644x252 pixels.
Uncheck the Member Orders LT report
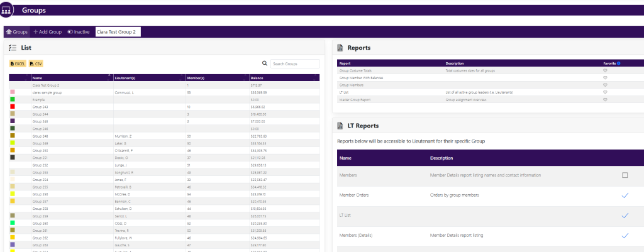coord(625,195)
